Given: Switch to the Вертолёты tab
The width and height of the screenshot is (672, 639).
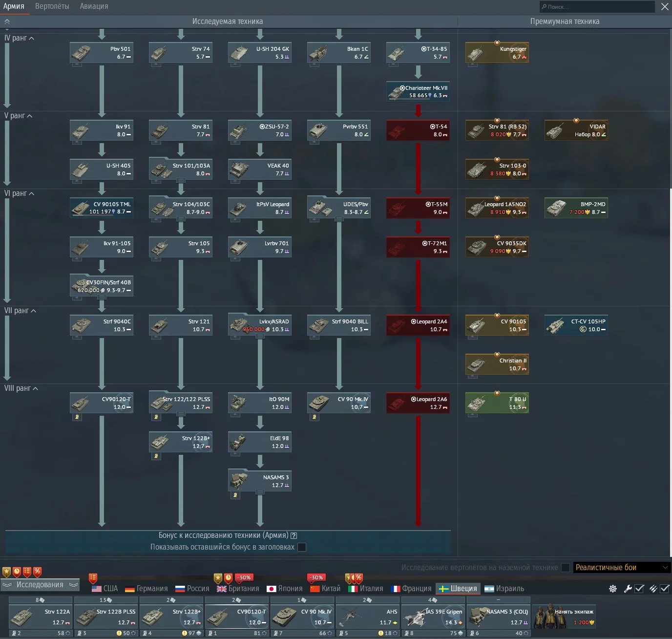Looking at the screenshot, I should click(x=52, y=6).
